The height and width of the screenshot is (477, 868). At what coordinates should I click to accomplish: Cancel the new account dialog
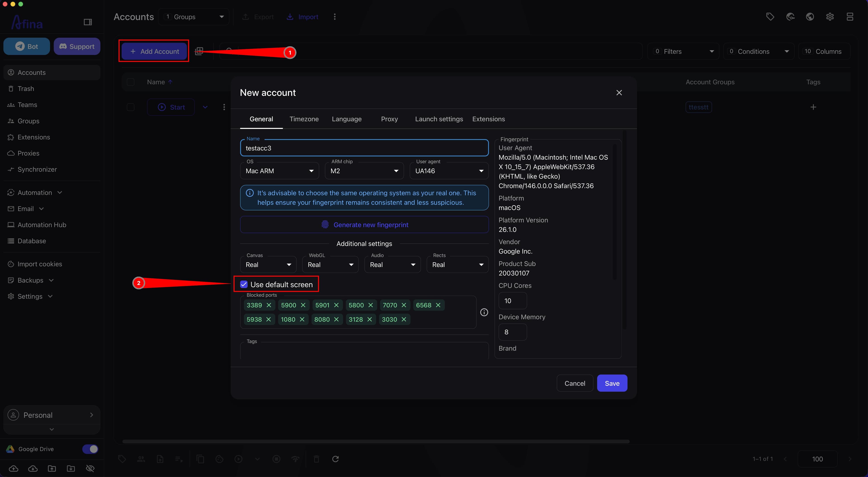pyautogui.click(x=575, y=383)
